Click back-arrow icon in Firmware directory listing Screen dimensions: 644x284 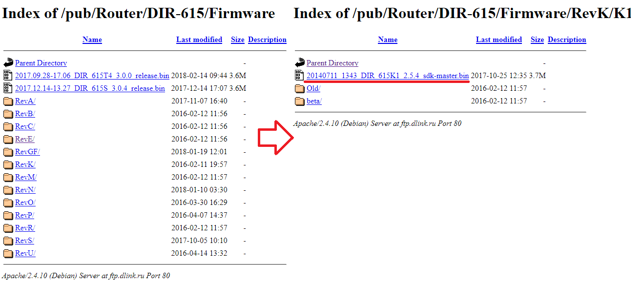[8, 63]
